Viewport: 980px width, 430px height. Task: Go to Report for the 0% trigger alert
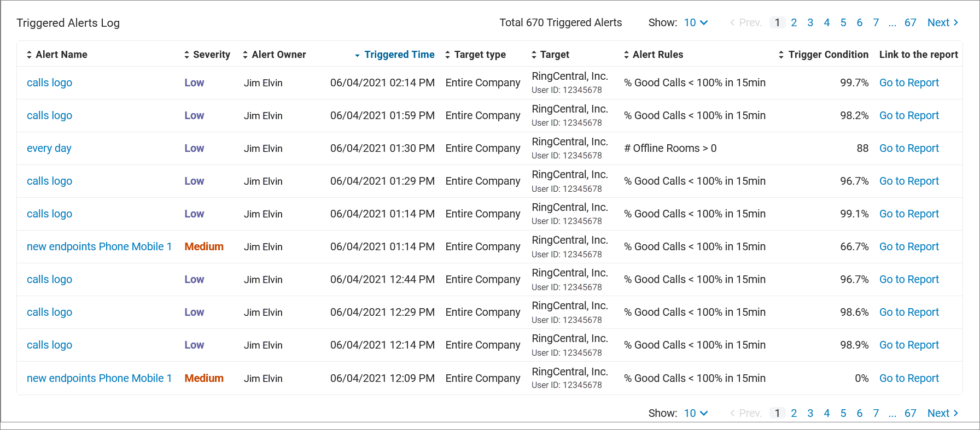point(909,378)
